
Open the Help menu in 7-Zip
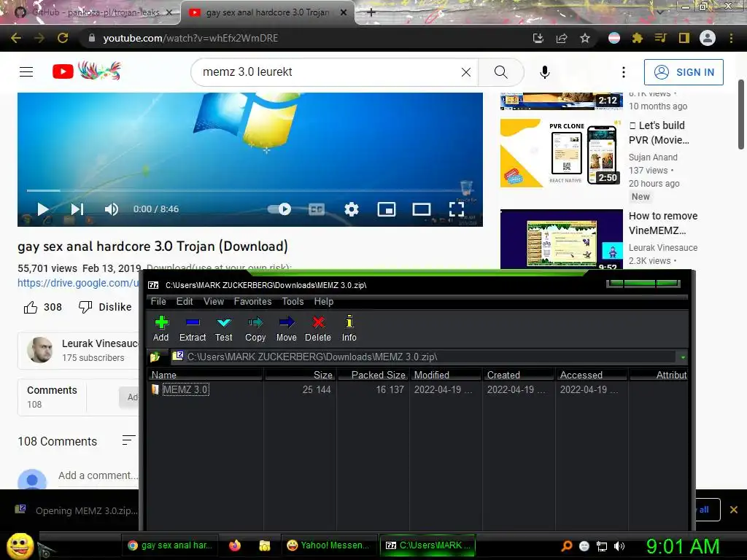323,301
